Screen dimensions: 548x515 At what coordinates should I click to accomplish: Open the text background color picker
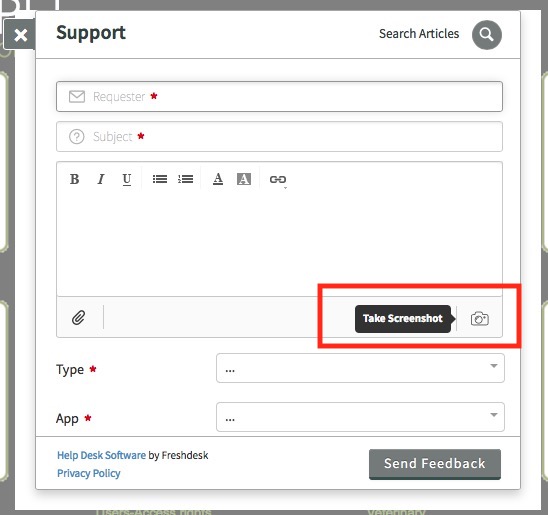(x=244, y=179)
